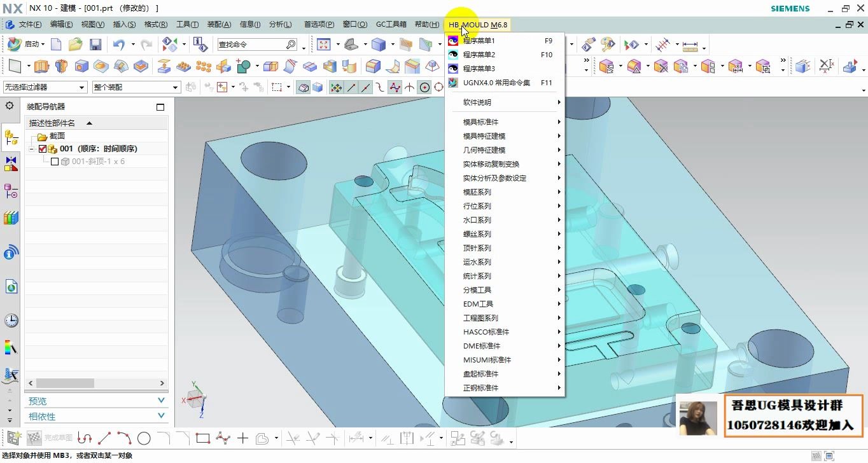Click the XYZ view triad
Viewport: 868px width, 463px height.
pyautogui.click(x=195, y=399)
